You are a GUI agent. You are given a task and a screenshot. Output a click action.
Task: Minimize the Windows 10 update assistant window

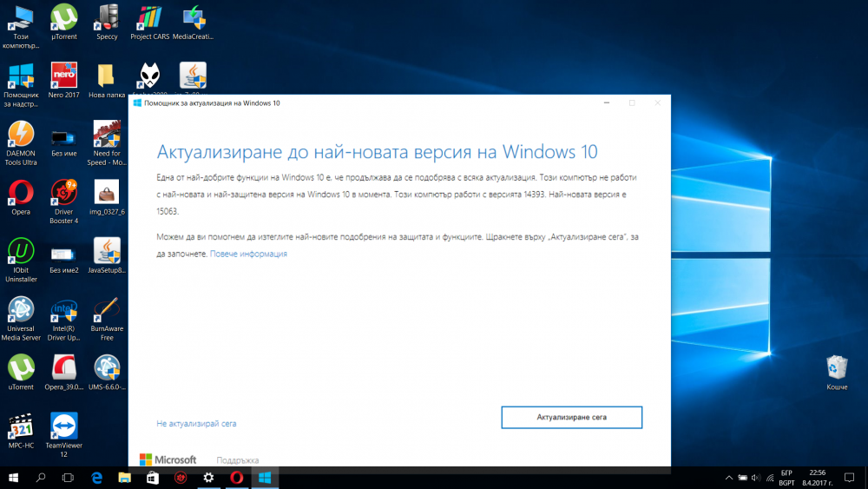coord(607,103)
